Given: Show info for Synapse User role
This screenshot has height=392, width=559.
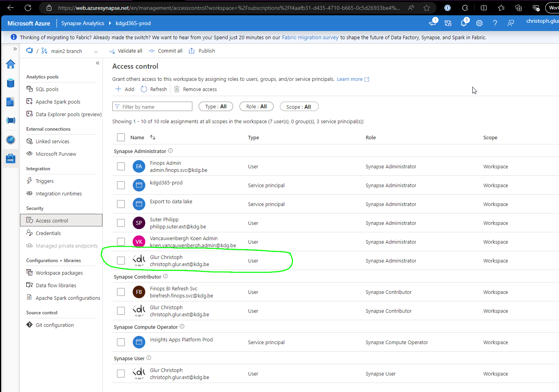Looking at the screenshot, I should click(x=149, y=358).
